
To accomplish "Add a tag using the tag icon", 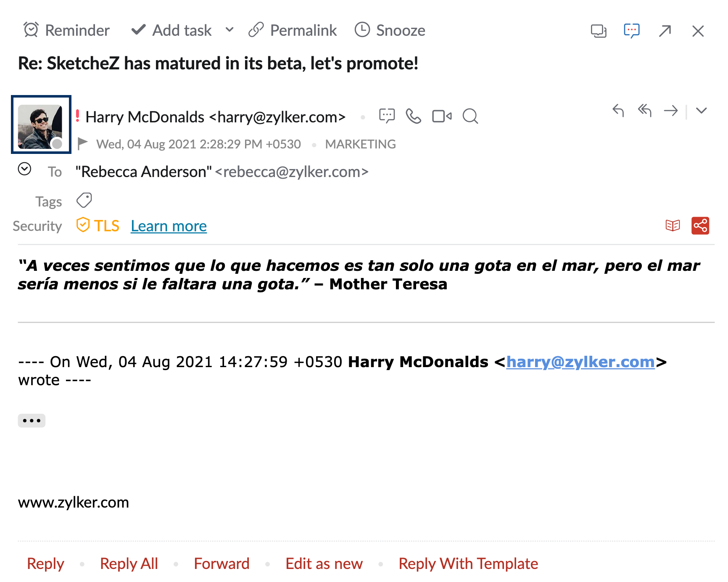I will (84, 201).
